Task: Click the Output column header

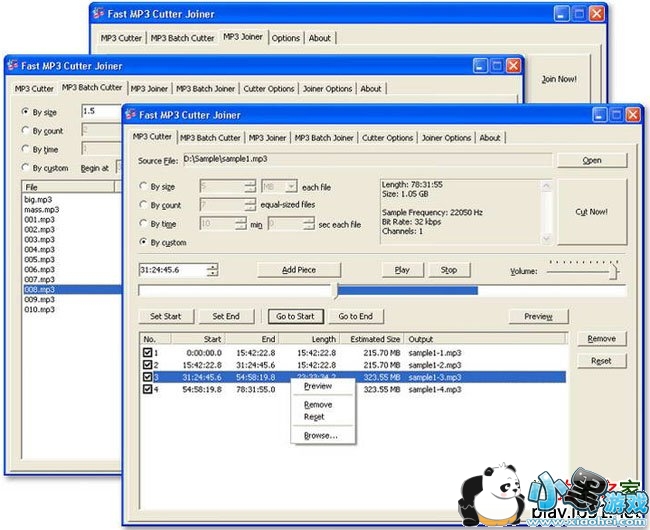Action: 485,339
